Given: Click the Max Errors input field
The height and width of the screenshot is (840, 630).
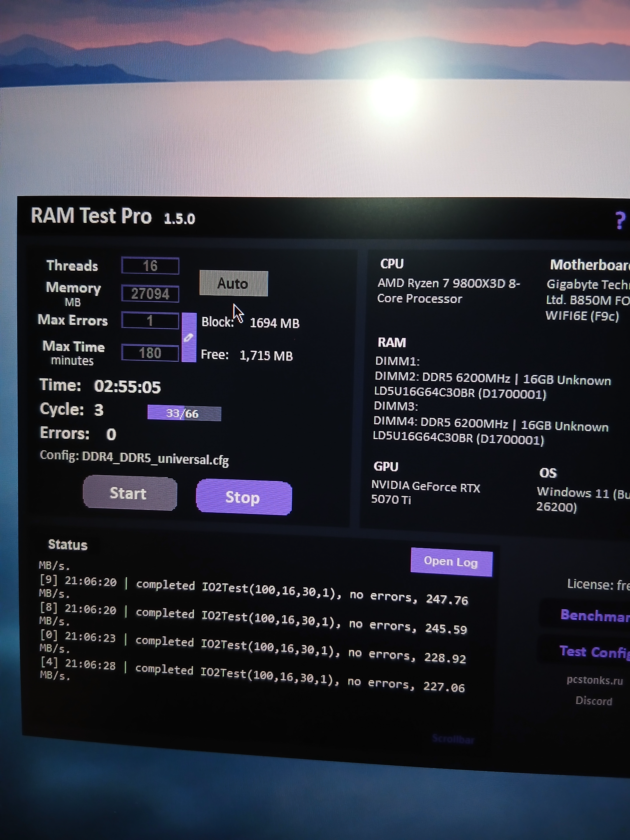Looking at the screenshot, I should click(x=150, y=320).
